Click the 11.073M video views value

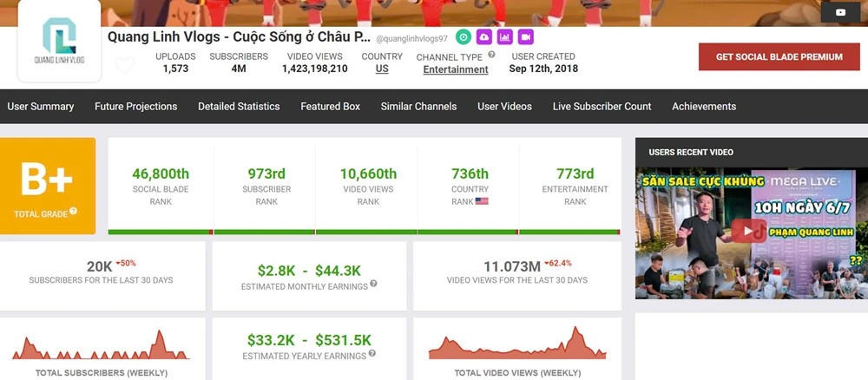click(x=512, y=266)
